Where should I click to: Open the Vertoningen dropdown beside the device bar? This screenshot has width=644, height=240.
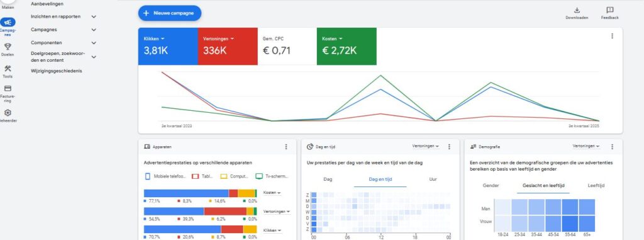click(x=277, y=212)
